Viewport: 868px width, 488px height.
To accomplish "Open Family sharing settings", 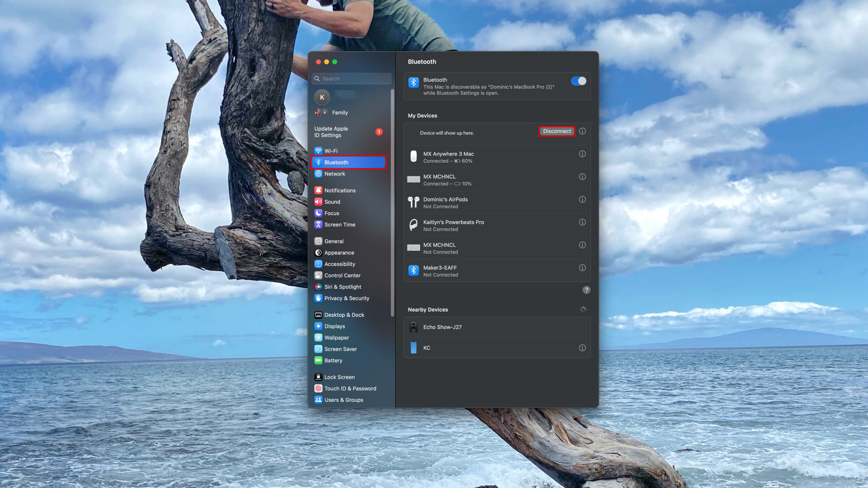I will pyautogui.click(x=340, y=113).
